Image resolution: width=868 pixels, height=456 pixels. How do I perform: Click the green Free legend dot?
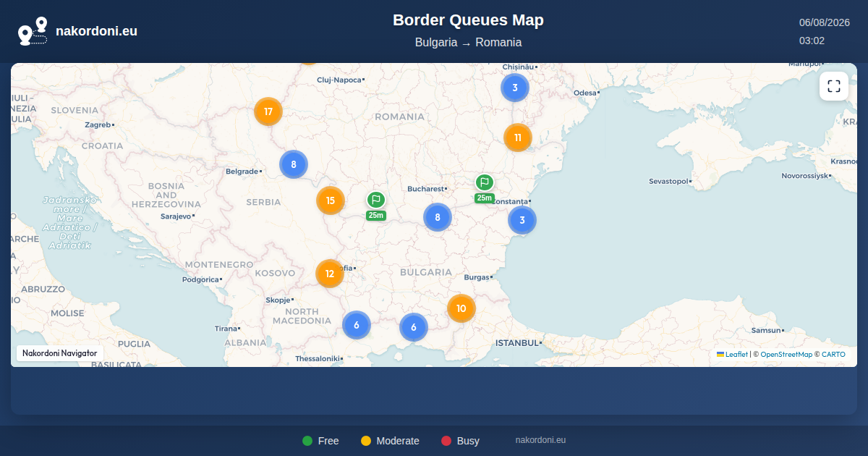tap(307, 441)
